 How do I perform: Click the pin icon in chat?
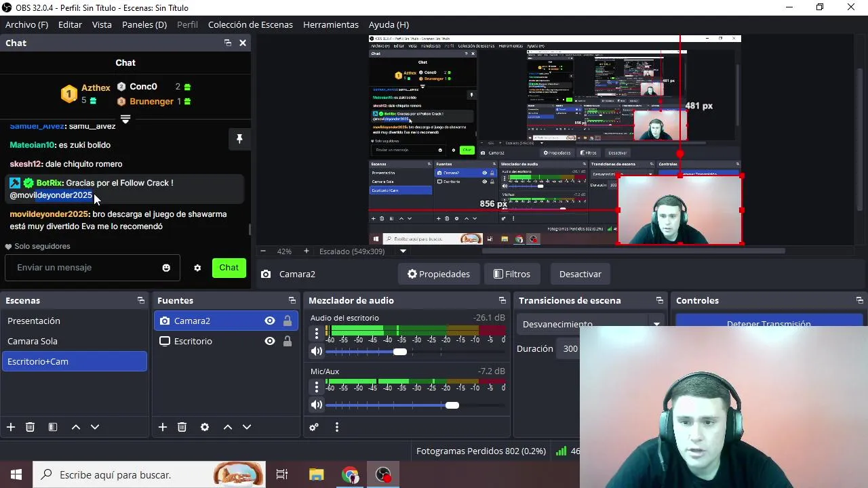[x=239, y=139]
